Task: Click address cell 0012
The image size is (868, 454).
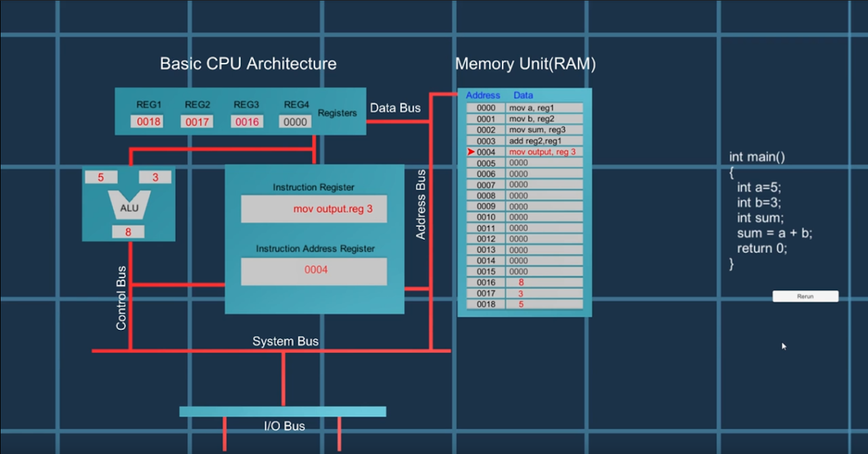Action: point(486,239)
